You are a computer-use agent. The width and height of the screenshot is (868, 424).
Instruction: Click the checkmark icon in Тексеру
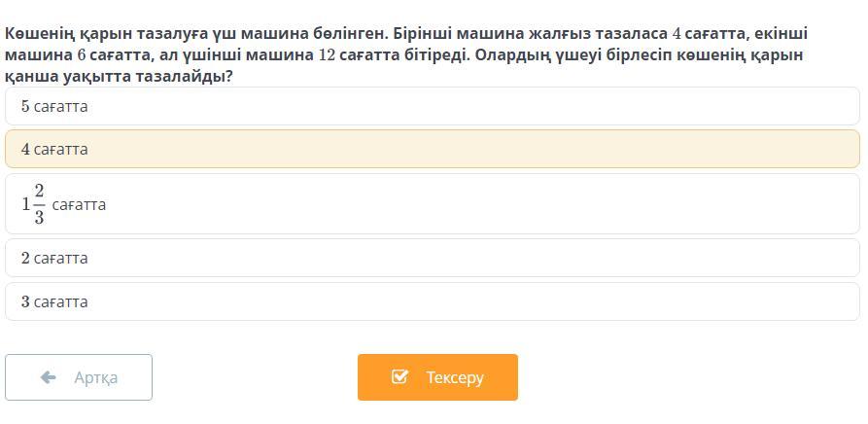pos(399,376)
